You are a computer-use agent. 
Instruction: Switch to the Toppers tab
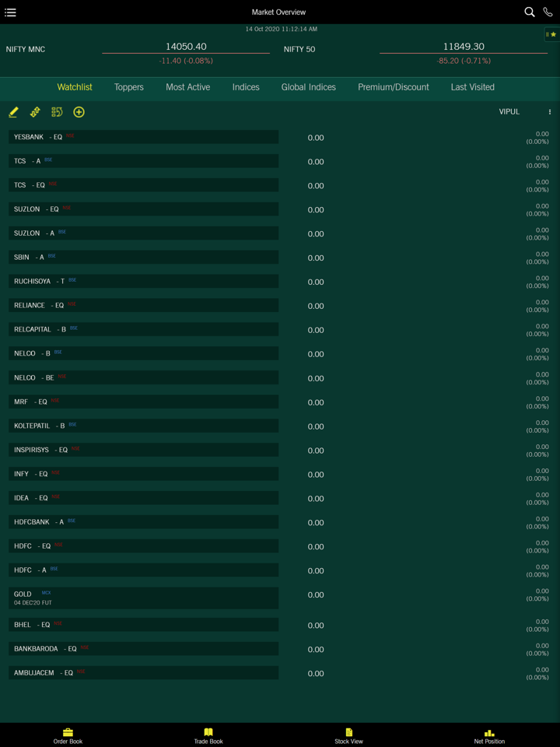(128, 87)
